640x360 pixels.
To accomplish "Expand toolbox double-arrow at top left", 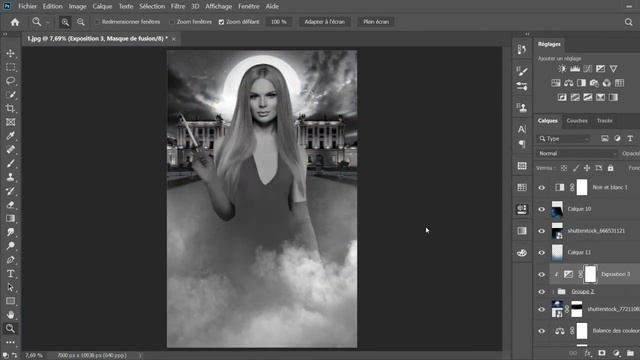I will pyautogui.click(x=5, y=34).
